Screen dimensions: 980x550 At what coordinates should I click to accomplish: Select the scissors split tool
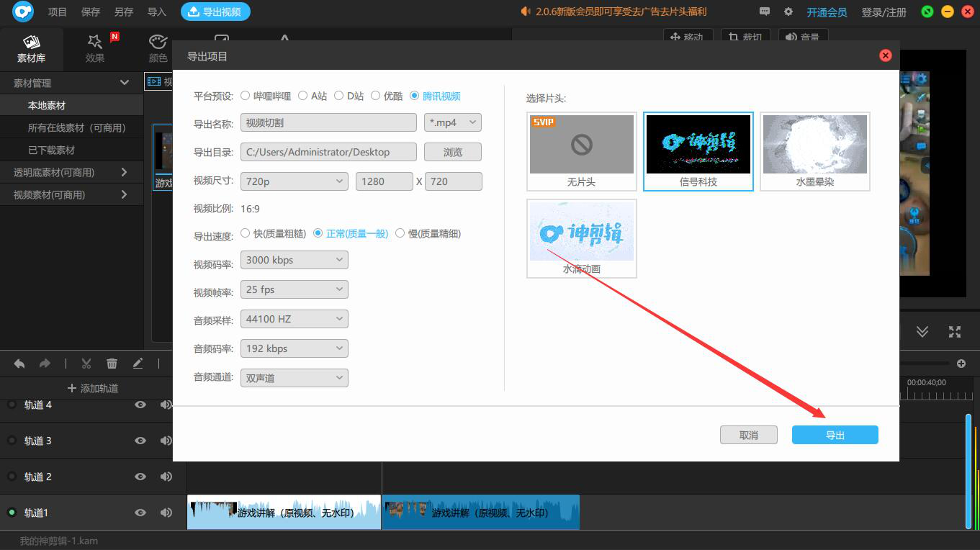click(86, 364)
